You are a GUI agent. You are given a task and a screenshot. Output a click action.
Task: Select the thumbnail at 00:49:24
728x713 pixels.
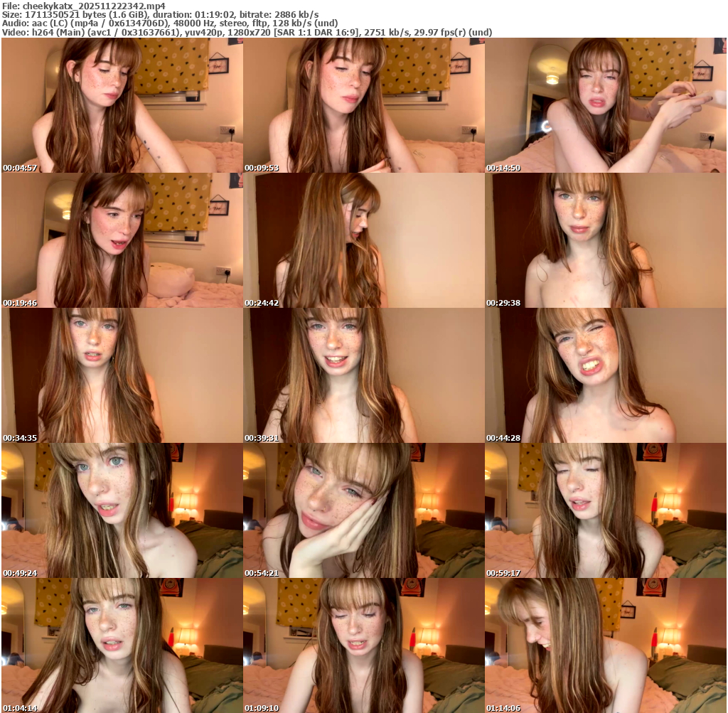[x=122, y=510]
